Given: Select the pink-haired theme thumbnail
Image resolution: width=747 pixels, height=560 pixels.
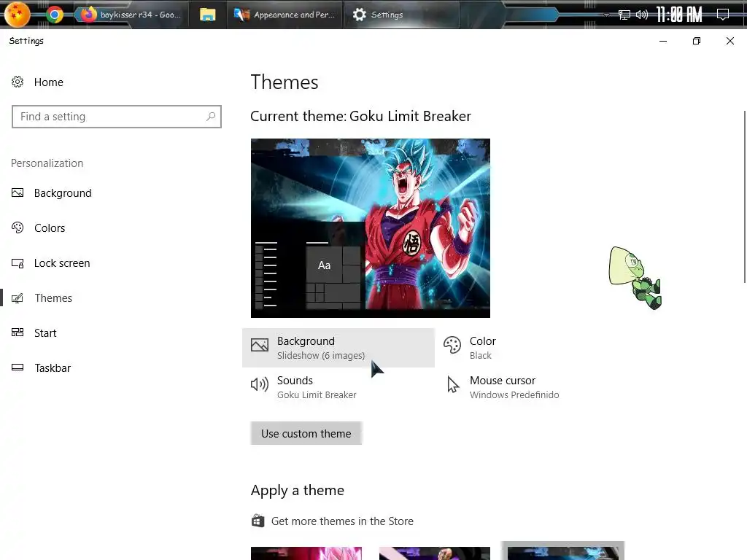Looking at the screenshot, I should click(306, 553).
